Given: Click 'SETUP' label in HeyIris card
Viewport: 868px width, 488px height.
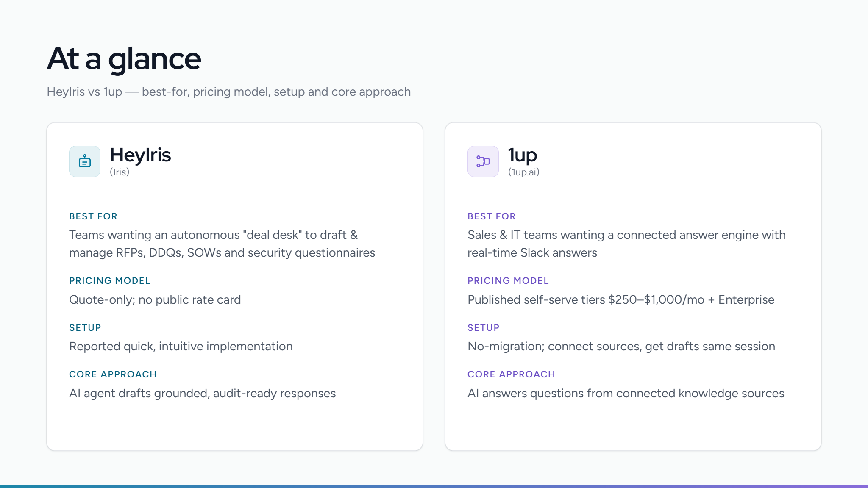Looking at the screenshot, I should point(85,328).
